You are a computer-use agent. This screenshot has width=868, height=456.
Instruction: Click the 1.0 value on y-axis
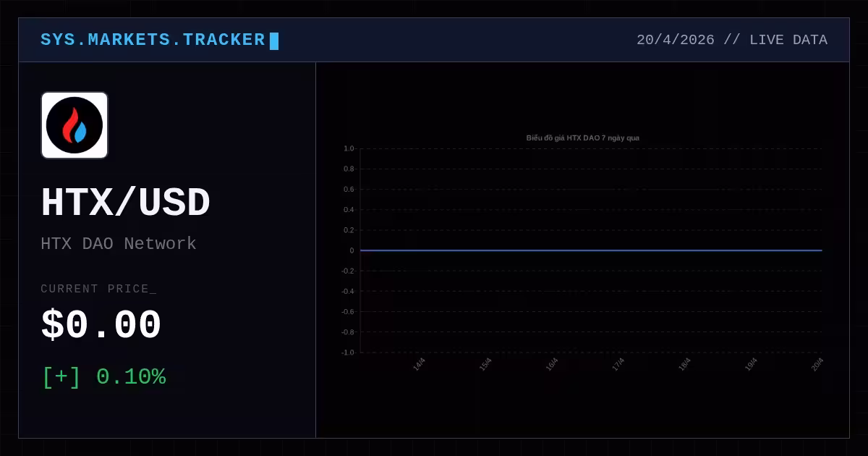click(x=349, y=148)
